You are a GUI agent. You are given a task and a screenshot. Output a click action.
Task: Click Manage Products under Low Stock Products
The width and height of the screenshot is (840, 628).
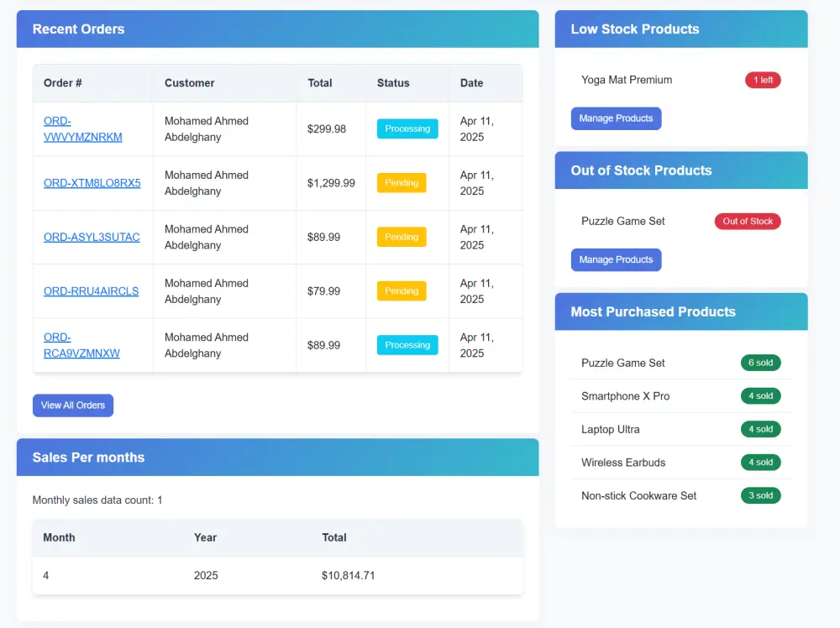(x=616, y=118)
